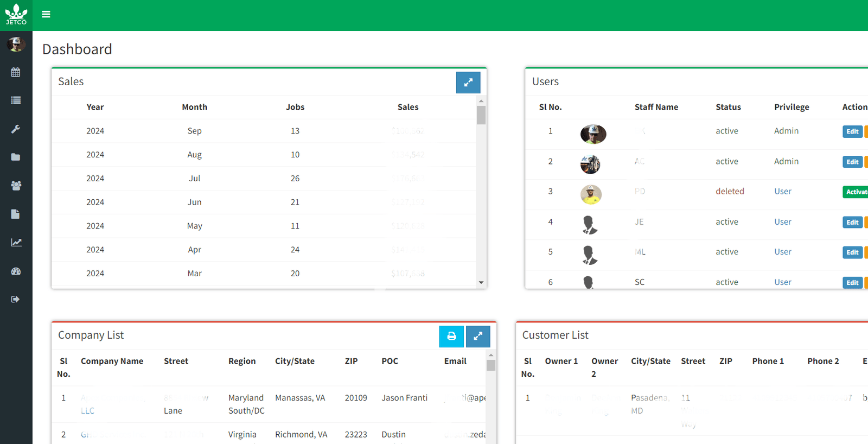Click the Sales scrollbar down arrow
The image size is (868, 444).
click(x=481, y=282)
